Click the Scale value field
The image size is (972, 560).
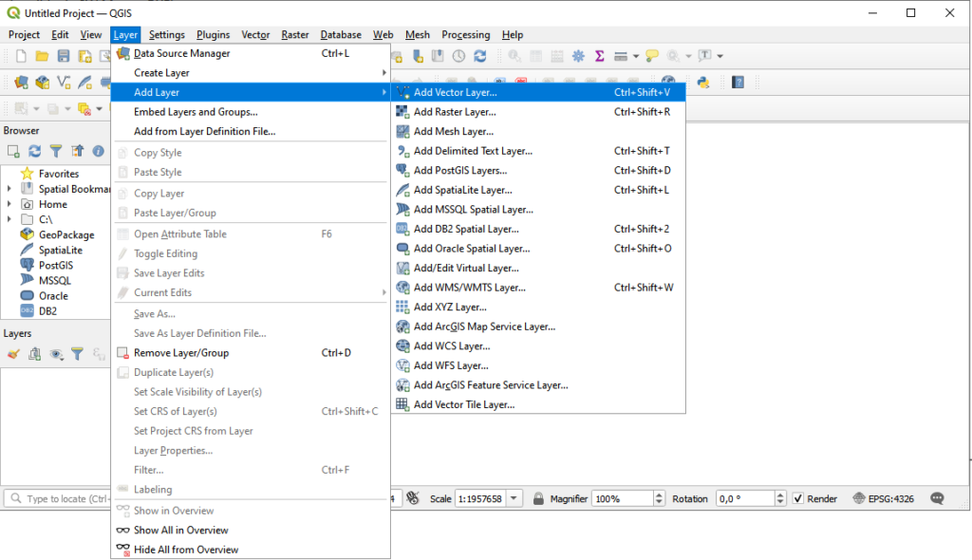point(481,498)
